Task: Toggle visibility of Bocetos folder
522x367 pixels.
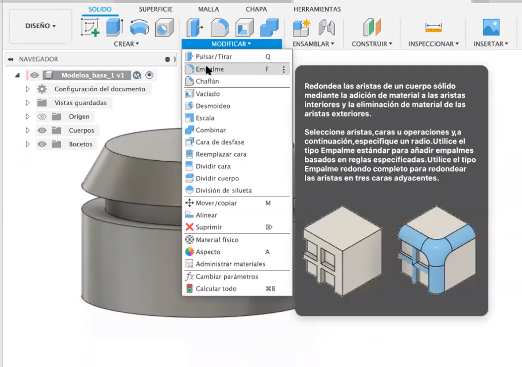Action: [42, 144]
